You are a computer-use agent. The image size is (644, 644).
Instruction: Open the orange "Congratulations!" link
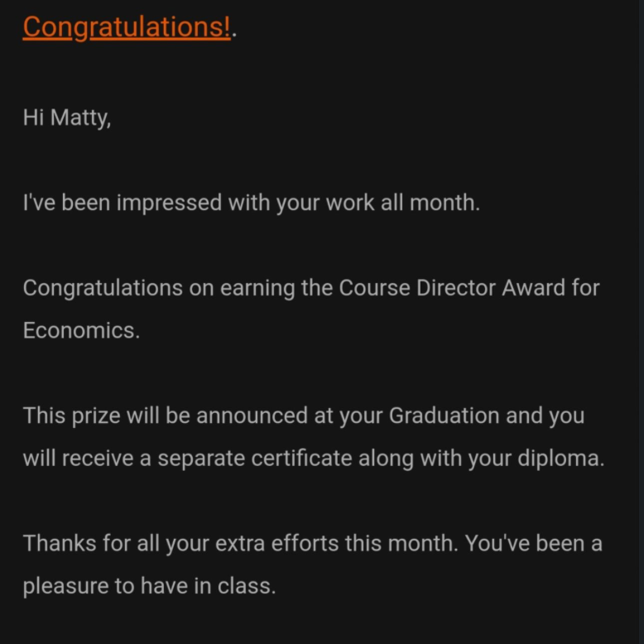(x=126, y=26)
